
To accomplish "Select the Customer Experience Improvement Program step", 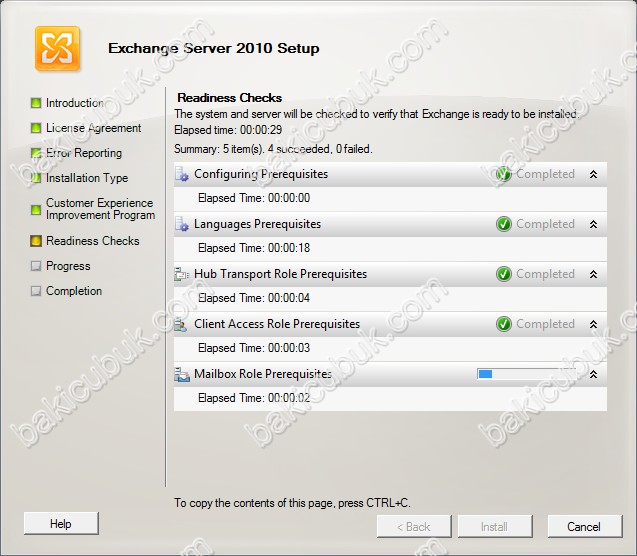I will coord(100,209).
